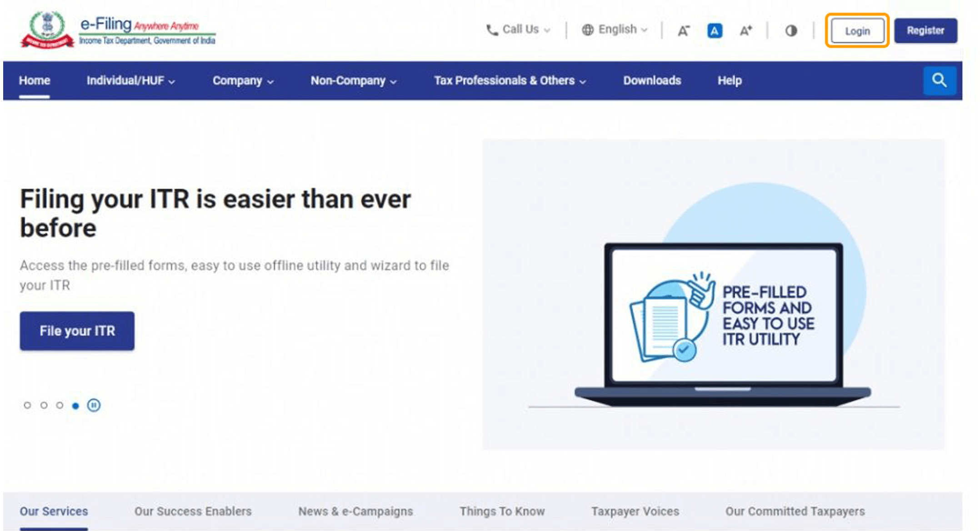Viewport: 980px width, 531px height.
Task: Open the Things To Know tab
Action: pos(502,511)
